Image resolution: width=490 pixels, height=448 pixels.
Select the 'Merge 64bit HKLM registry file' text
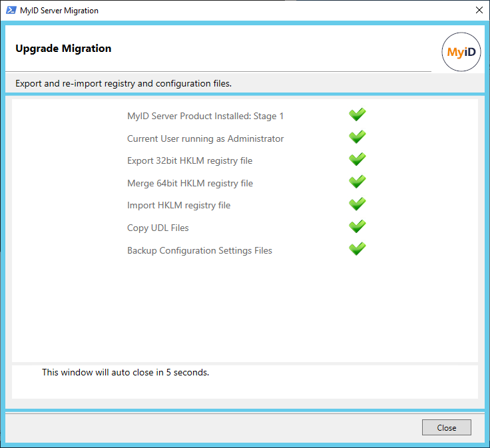190,183
